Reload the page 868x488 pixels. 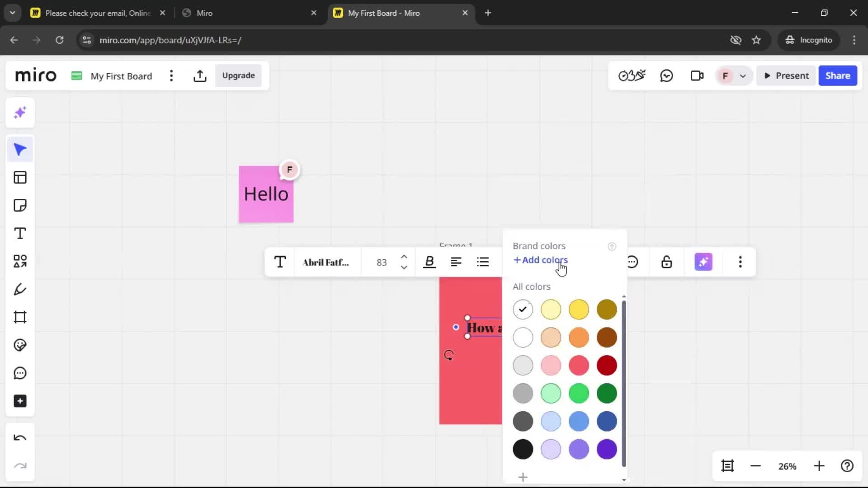(59, 40)
